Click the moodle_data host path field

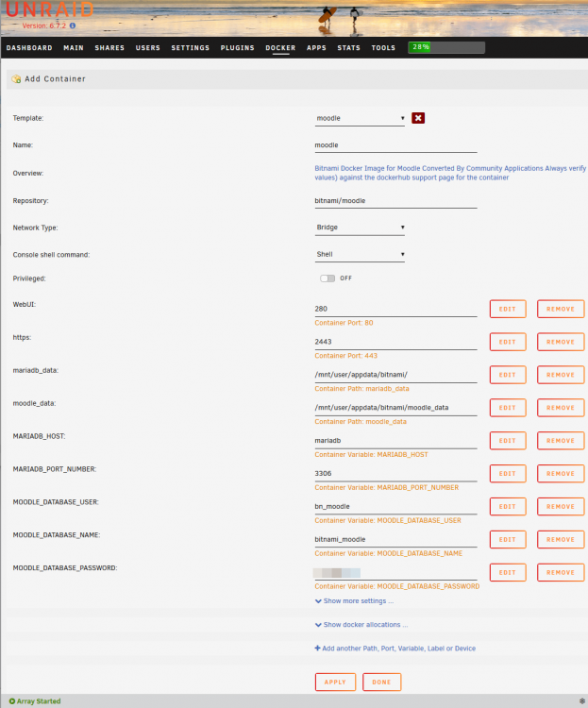395,408
